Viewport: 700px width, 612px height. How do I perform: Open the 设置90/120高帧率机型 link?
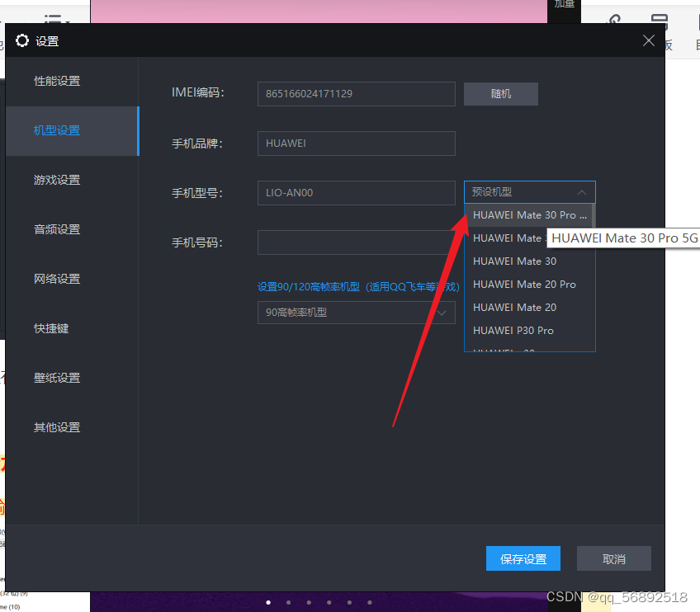tap(358, 287)
